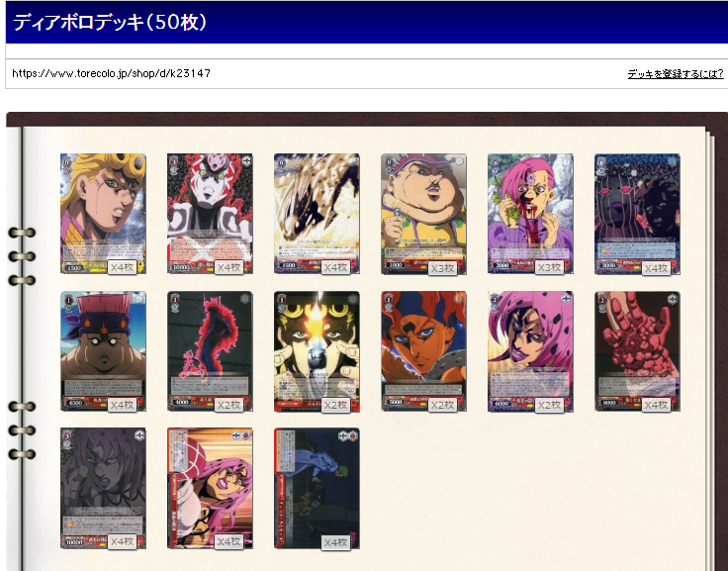Open the orange-faced red-haired character card
Image resolution: width=728 pixels, height=571 pixels.
[423, 351]
